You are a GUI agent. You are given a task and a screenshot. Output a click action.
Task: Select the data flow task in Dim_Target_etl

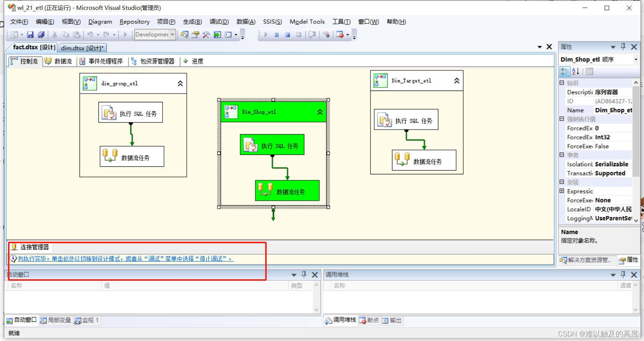(424, 160)
